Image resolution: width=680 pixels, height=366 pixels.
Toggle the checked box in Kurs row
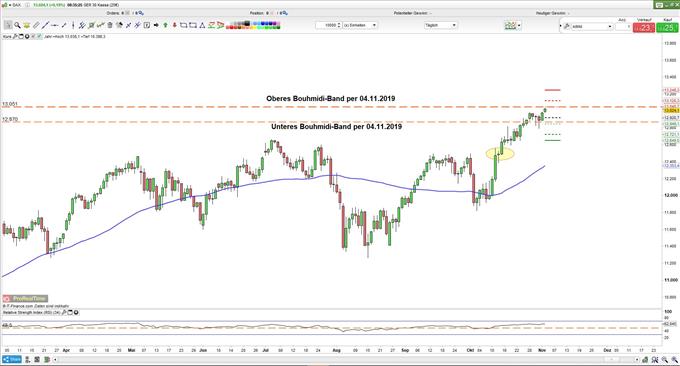coord(39,36)
